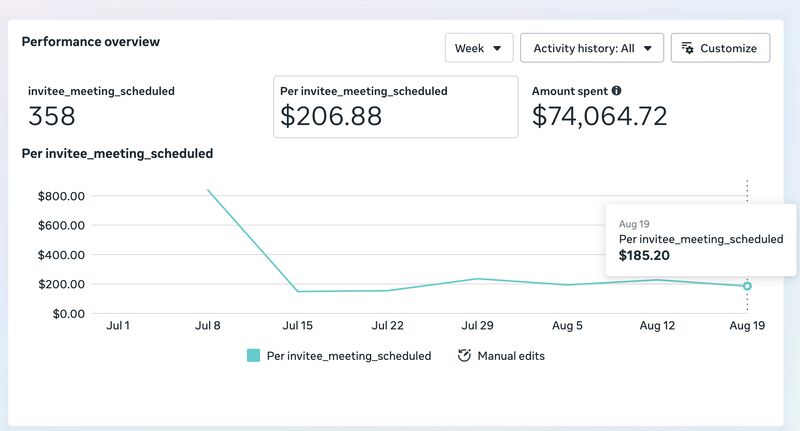This screenshot has width=800, height=431.
Task: Click the Customize filter-gear icon
Action: click(687, 48)
